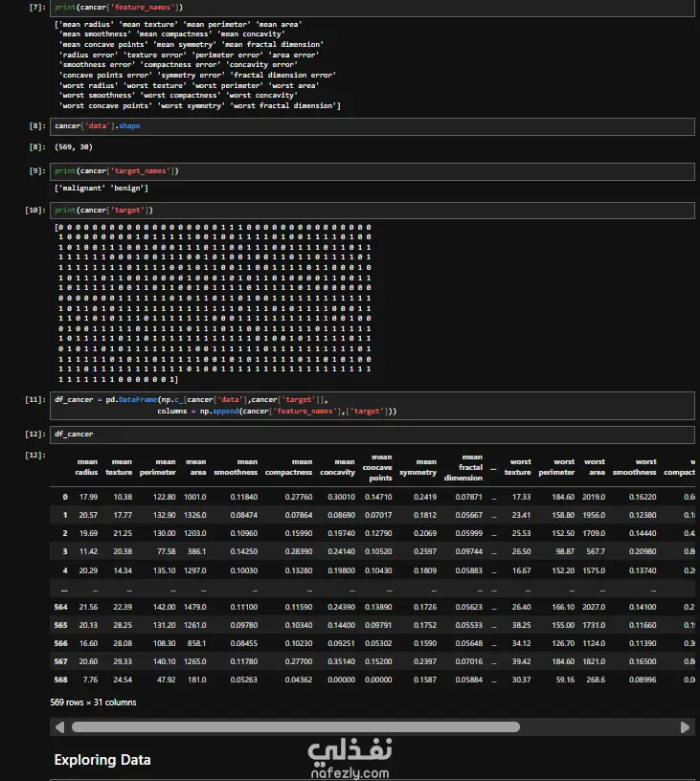
Task: Click the worst area value 2027.0
Action: pos(594,607)
